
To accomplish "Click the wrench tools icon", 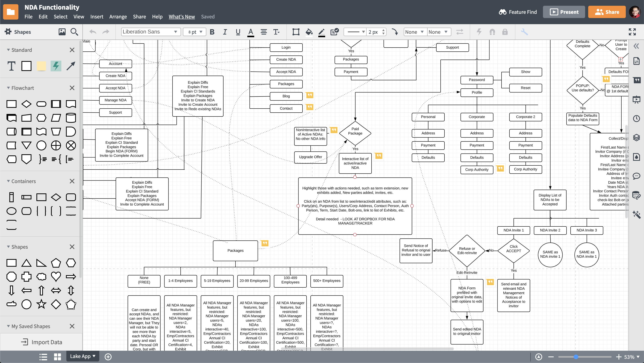I will coord(524,32).
